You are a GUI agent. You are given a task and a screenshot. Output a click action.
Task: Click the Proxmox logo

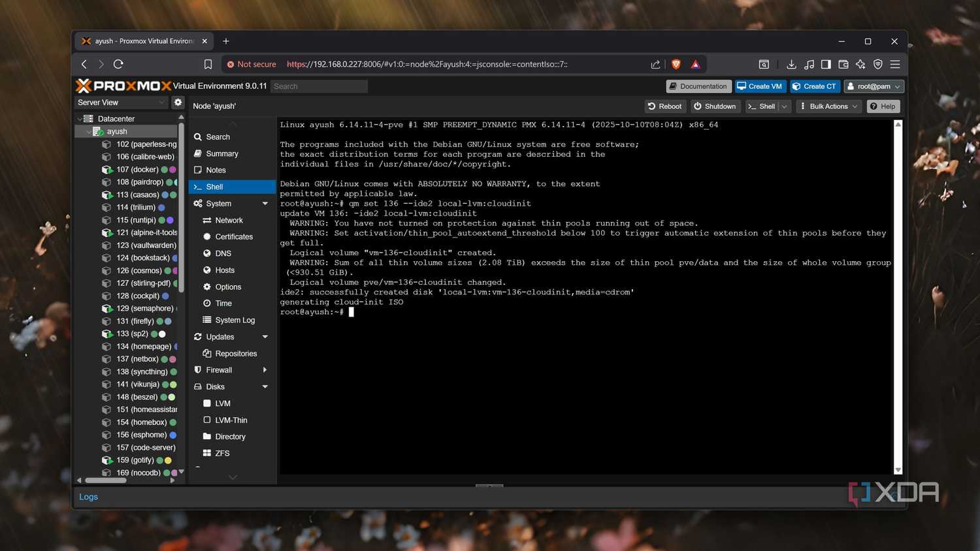[x=123, y=86]
